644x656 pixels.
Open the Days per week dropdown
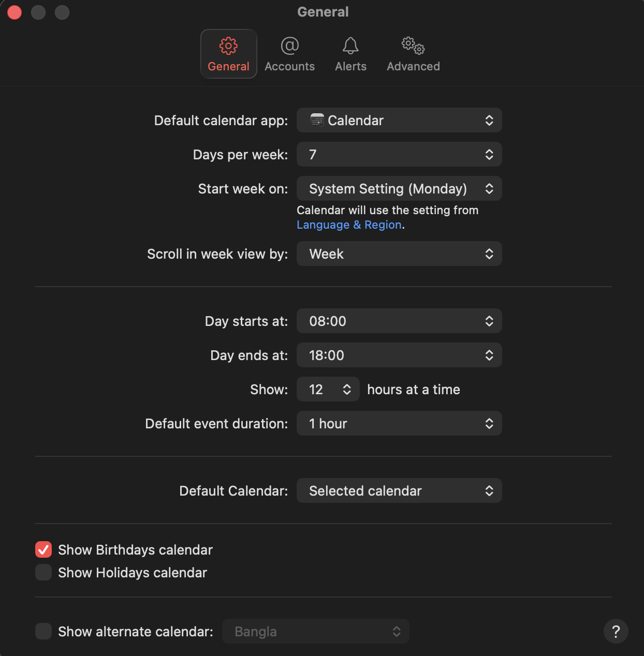(x=399, y=155)
